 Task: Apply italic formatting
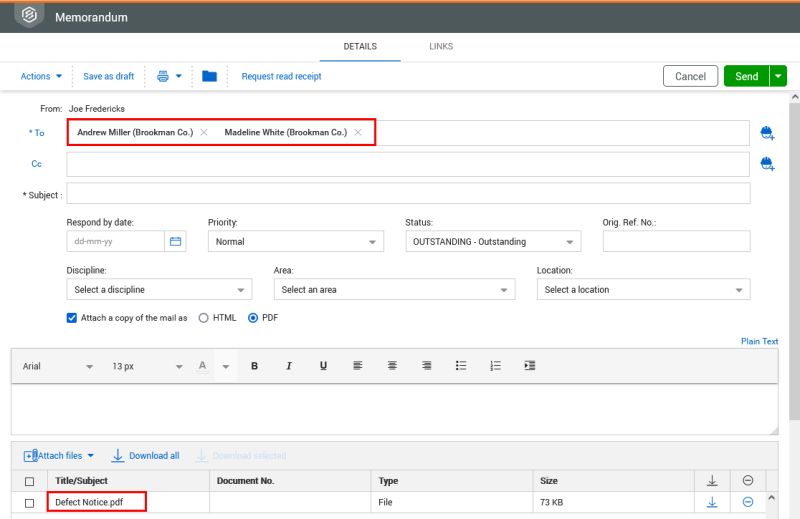pyautogui.click(x=289, y=366)
